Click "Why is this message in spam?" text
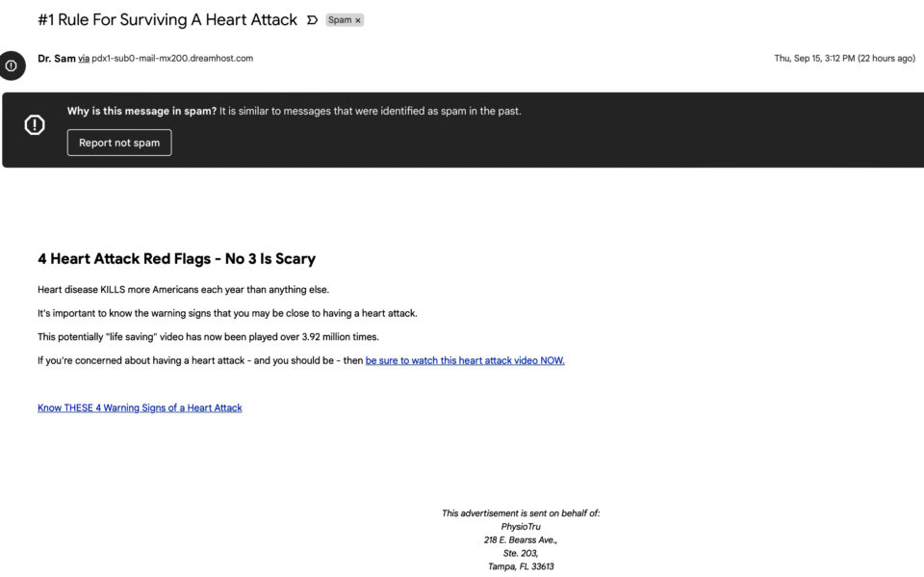 pyautogui.click(x=142, y=111)
